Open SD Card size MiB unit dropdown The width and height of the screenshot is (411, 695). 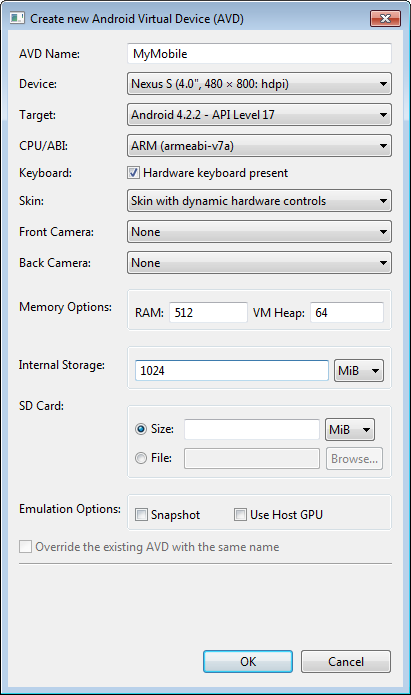click(x=350, y=429)
